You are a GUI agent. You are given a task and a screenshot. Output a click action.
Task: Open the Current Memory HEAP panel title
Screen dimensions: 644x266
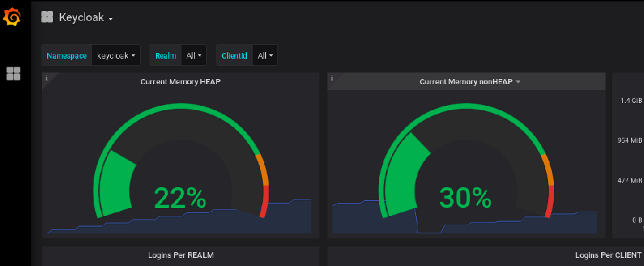[180, 82]
